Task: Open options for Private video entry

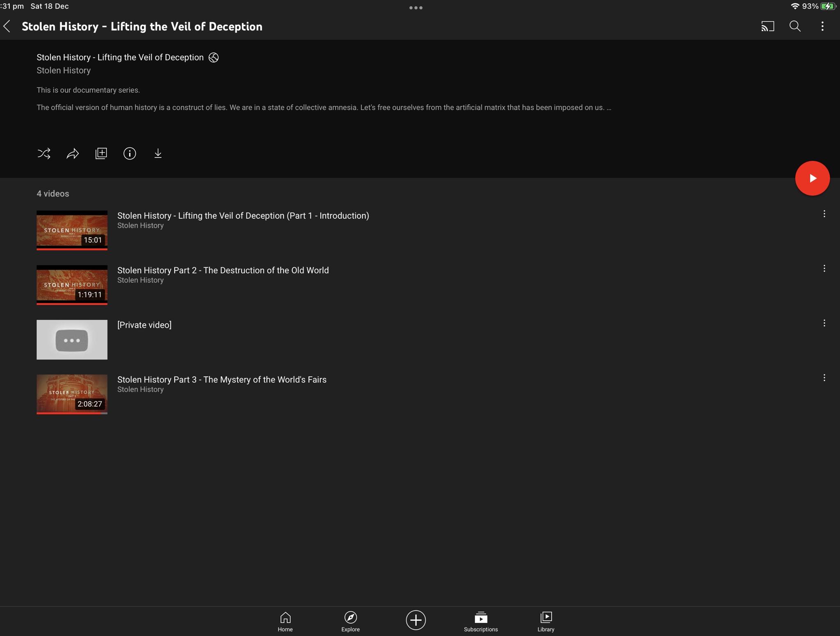Action: pos(824,323)
